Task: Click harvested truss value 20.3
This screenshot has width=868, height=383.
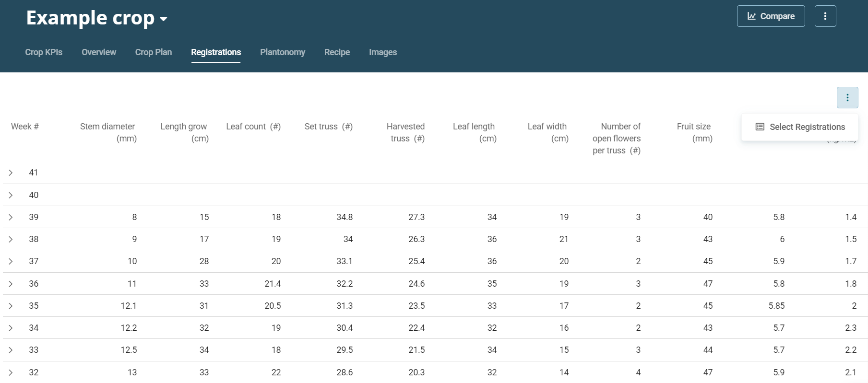Action: 416,372
